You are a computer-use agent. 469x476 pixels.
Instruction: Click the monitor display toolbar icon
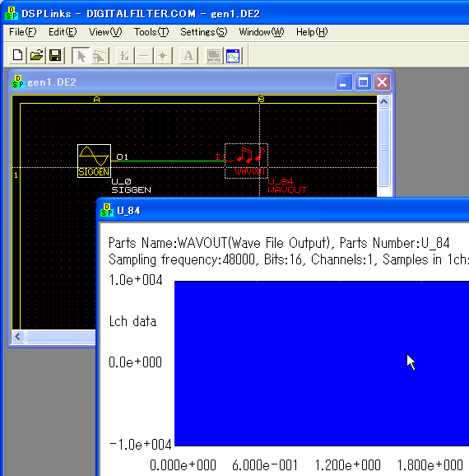click(x=214, y=55)
